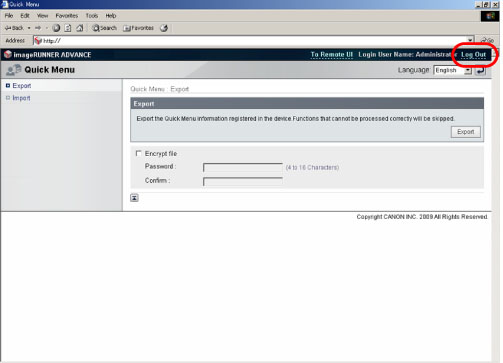
Task: Open the Language dropdown
Action: 453,70
